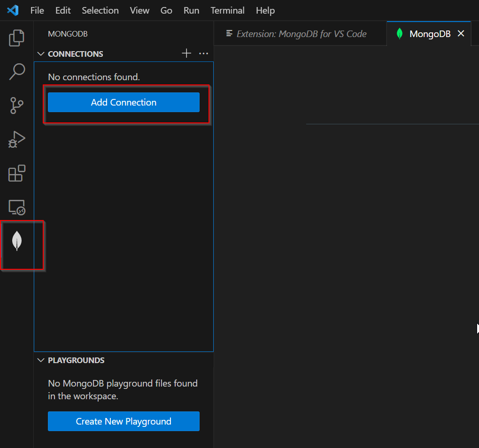This screenshot has width=479, height=448.
Task: Open the Remote Explorer icon
Action: [16, 207]
